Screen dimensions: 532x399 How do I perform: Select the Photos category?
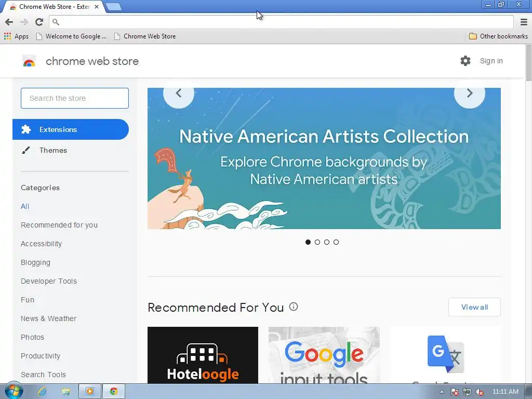[32, 337]
